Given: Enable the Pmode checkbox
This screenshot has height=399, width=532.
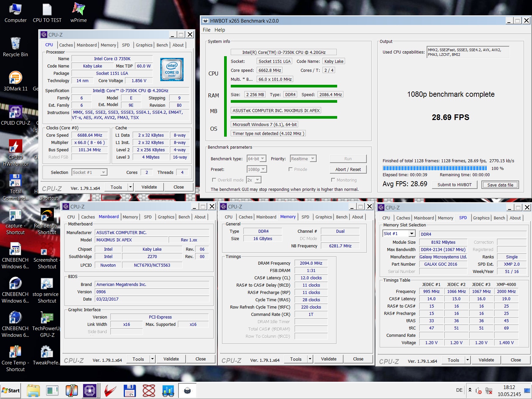Looking at the screenshot, I should pyautogui.click(x=291, y=169).
